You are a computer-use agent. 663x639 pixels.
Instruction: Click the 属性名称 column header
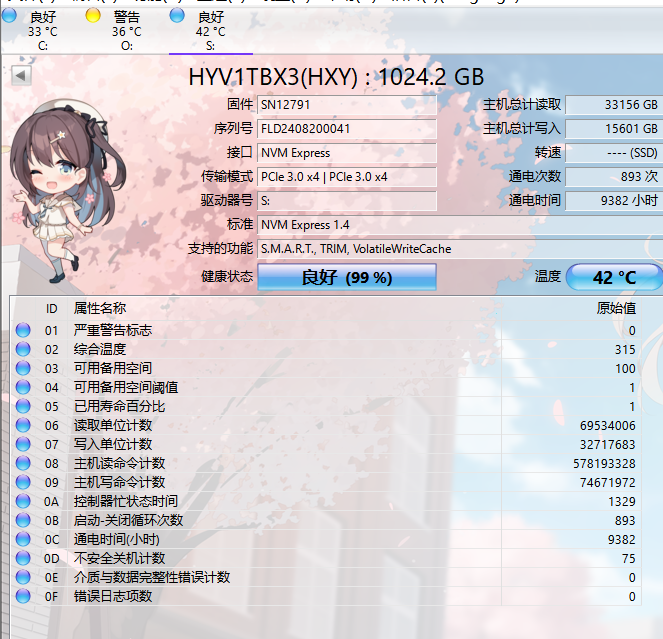click(x=100, y=308)
